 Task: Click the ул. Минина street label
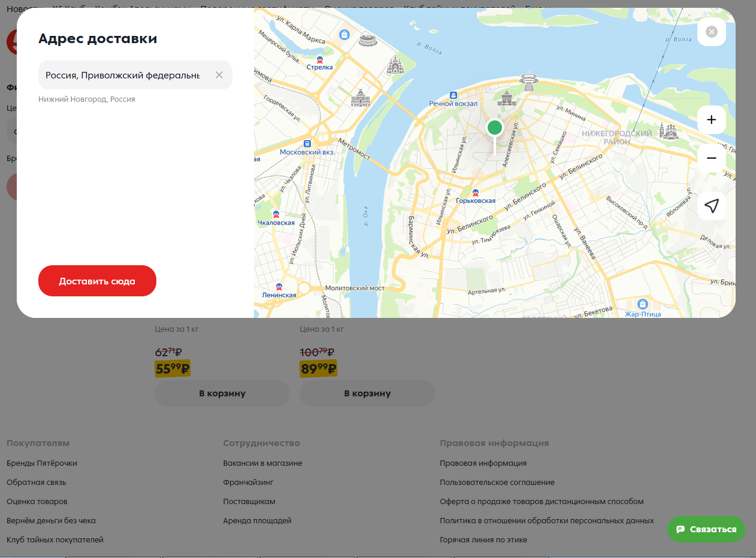570,112
